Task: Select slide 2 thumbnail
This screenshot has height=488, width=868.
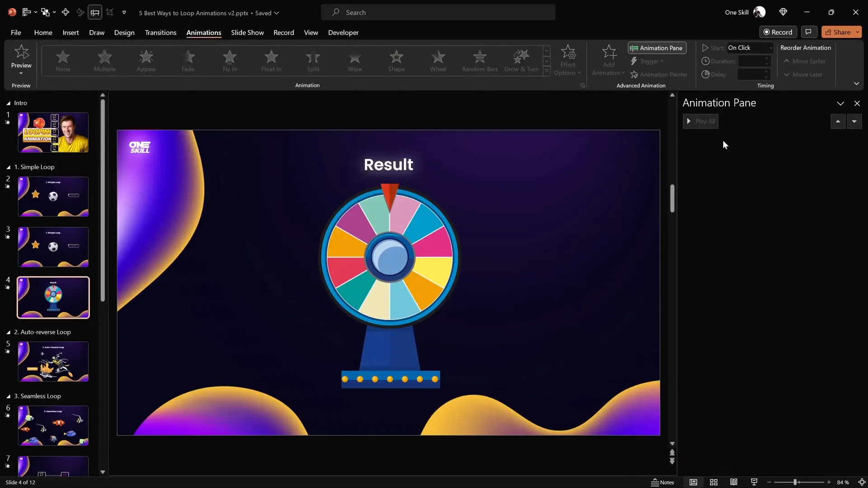Action: [53, 197]
